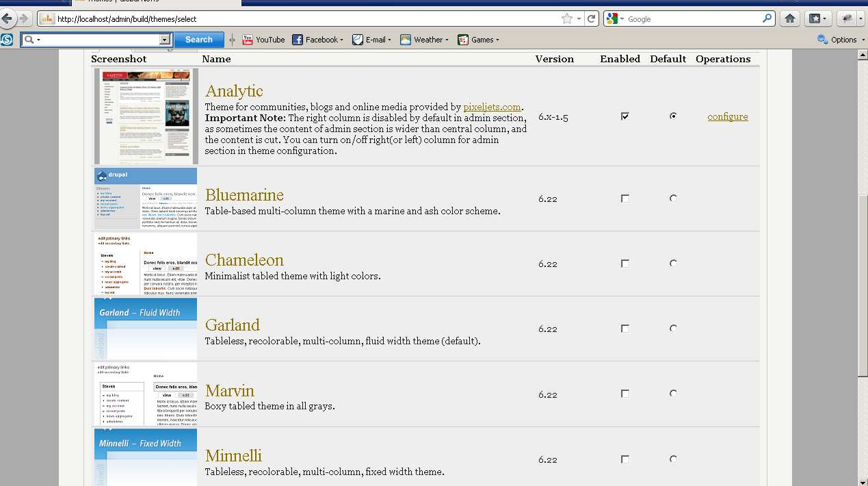Click the S logo icon on toolbar

click(7, 40)
